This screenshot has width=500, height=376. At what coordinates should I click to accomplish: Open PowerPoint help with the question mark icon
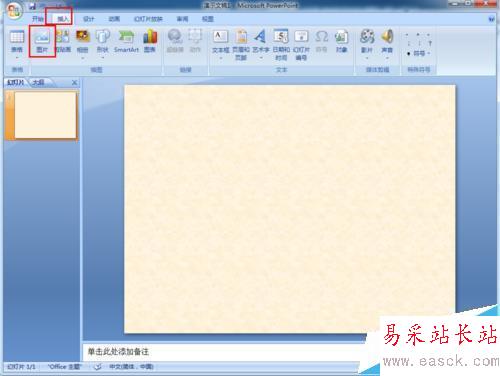click(491, 19)
